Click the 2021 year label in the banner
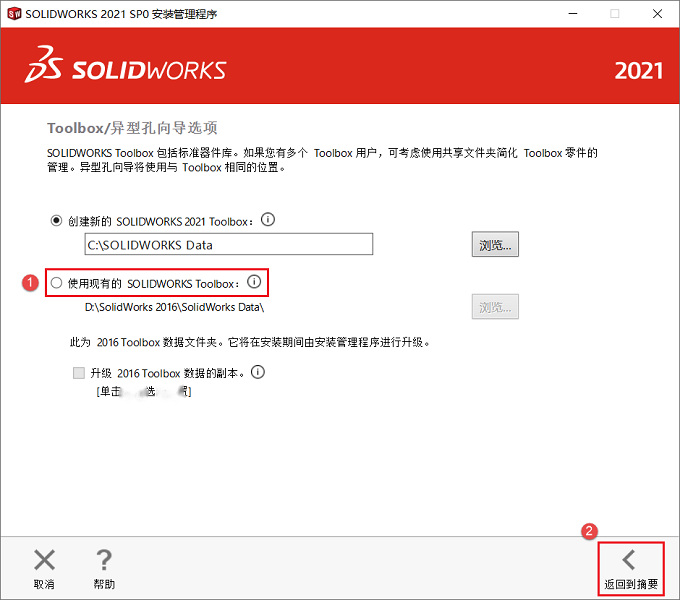680x600 pixels. click(x=638, y=71)
